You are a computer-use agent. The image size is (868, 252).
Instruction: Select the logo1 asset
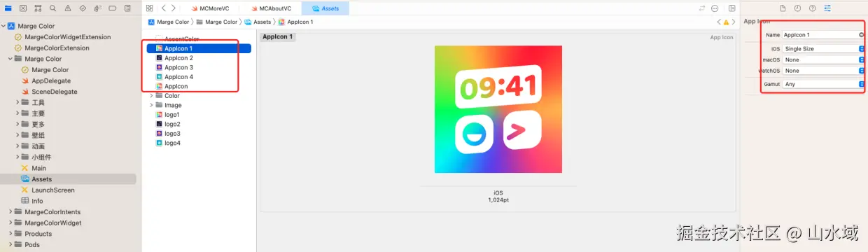(172, 114)
